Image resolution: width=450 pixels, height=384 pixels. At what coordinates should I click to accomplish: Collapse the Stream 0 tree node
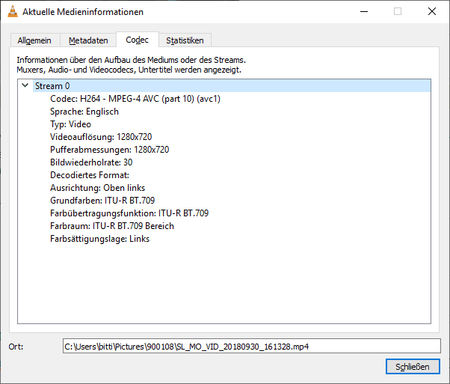pos(25,85)
